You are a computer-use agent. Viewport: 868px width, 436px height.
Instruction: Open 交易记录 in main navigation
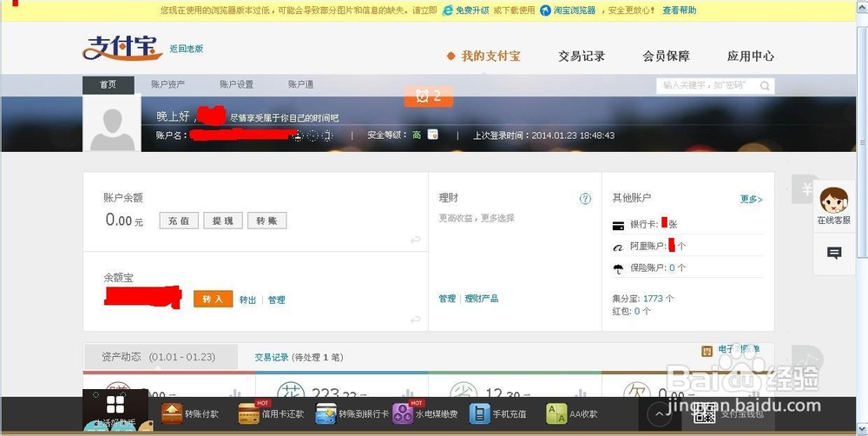(582, 56)
